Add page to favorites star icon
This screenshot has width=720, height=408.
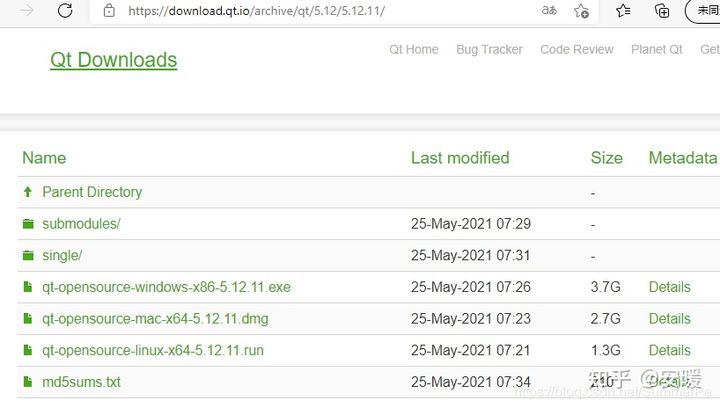tap(581, 11)
